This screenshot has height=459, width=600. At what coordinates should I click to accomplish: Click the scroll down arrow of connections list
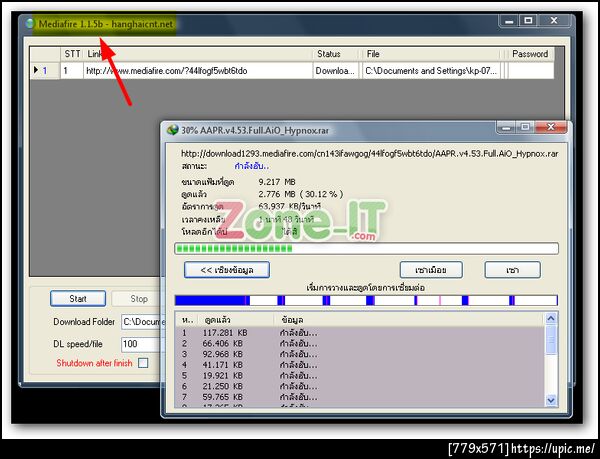tap(551, 400)
